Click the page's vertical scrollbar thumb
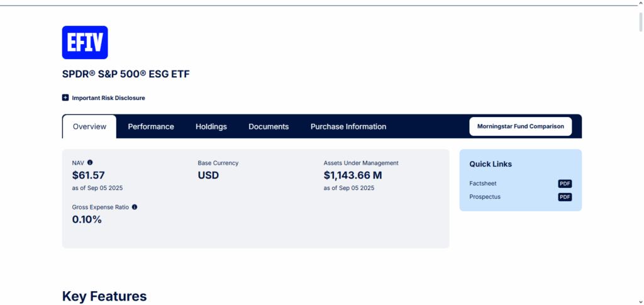Image resolution: width=644 pixels, height=305 pixels. click(x=641, y=22)
